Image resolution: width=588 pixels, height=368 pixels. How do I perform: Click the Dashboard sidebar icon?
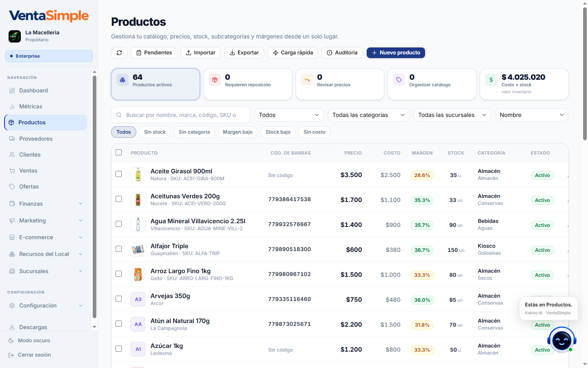click(12, 90)
